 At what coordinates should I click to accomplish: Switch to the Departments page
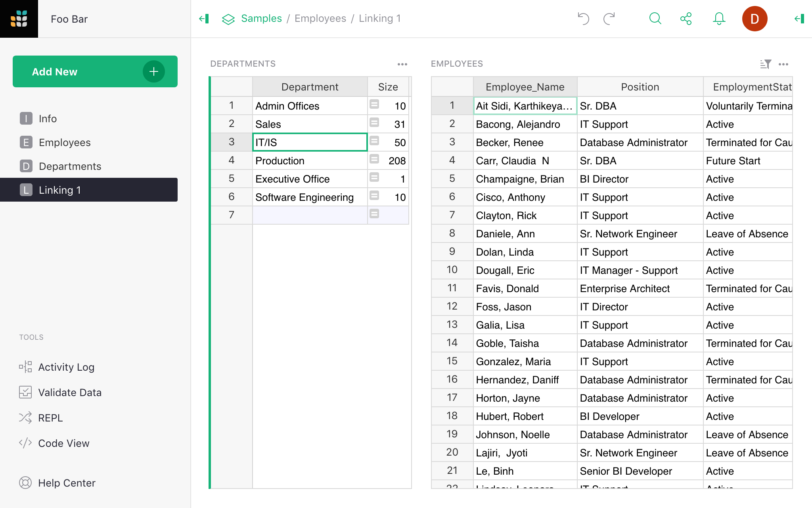click(70, 166)
